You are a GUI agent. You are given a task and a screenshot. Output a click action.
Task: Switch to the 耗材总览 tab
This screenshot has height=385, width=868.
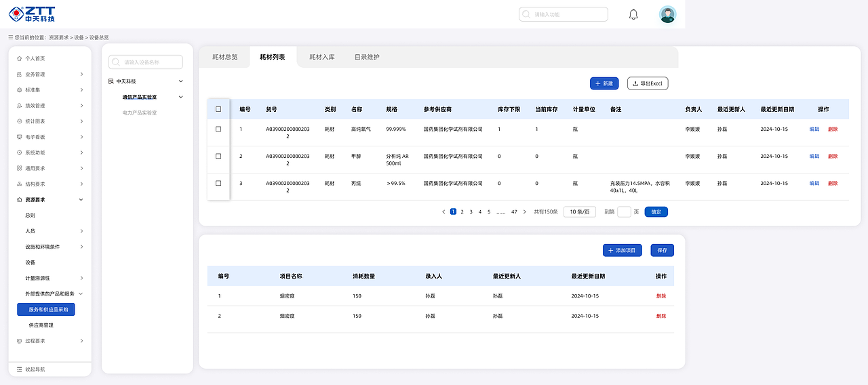pyautogui.click(x=225, y=57)
